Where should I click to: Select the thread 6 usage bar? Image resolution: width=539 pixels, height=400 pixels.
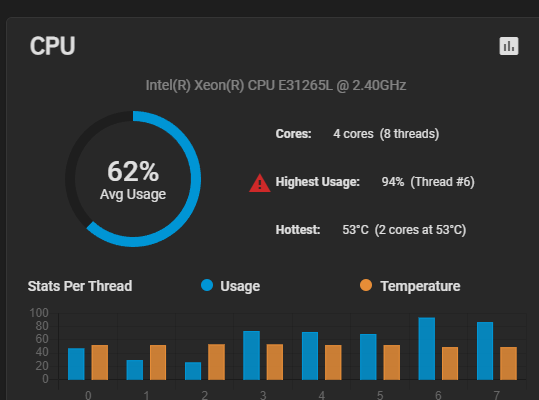coord(427,348)
